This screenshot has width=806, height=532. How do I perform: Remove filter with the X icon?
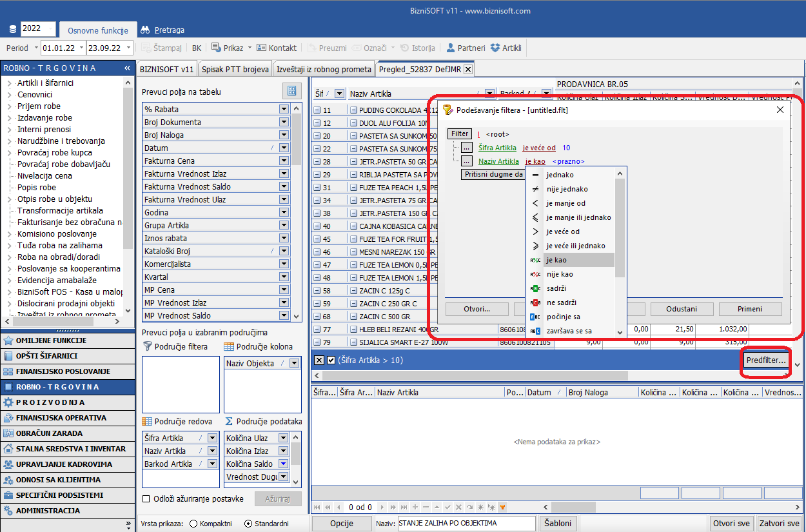[319, 360]
